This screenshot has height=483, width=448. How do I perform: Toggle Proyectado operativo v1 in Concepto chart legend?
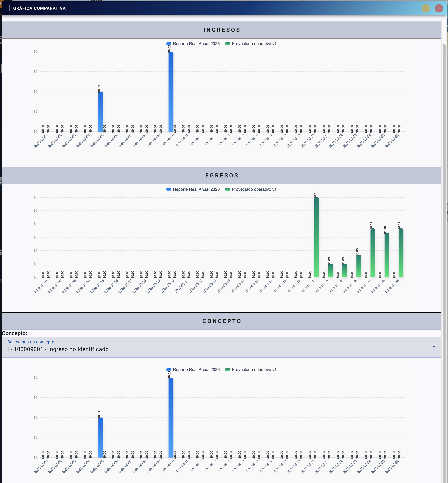pos(251,370)
